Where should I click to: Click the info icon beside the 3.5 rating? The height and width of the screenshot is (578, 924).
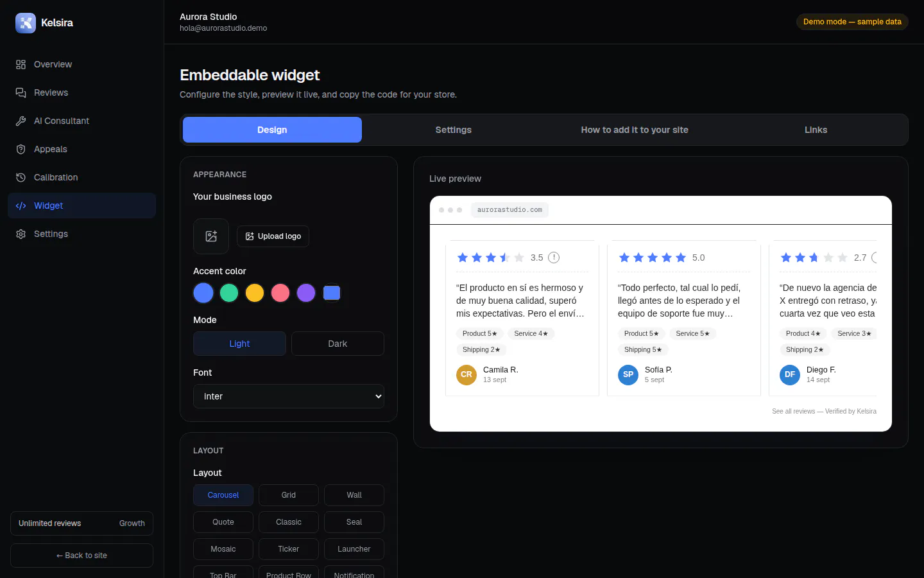coord(554,258)
